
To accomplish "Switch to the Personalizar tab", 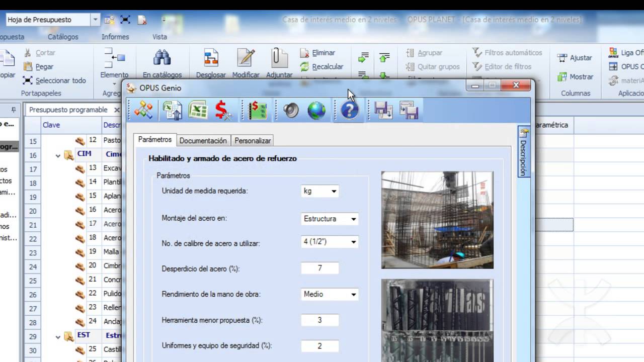I will tap(253, 141).
